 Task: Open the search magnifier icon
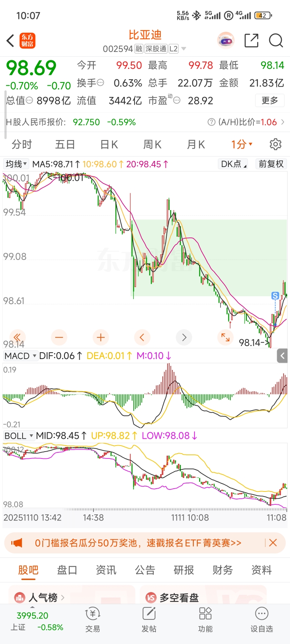tap(276, 41)
